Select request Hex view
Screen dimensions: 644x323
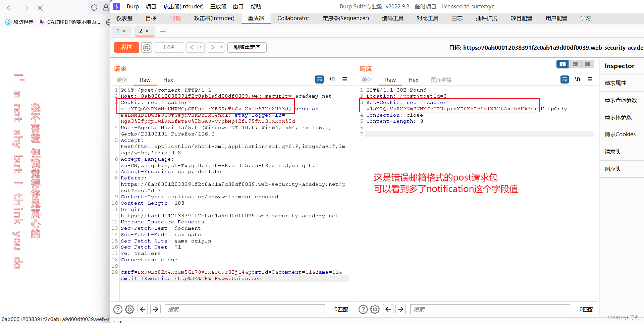pyautogui.click(x=168, y=80)
